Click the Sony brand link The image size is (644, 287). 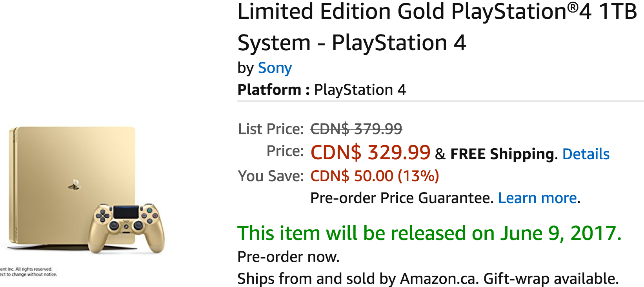point(275,68)
